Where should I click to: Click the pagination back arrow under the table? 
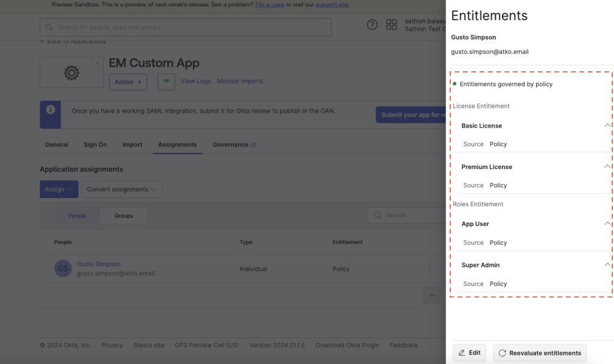click(432, 294)
